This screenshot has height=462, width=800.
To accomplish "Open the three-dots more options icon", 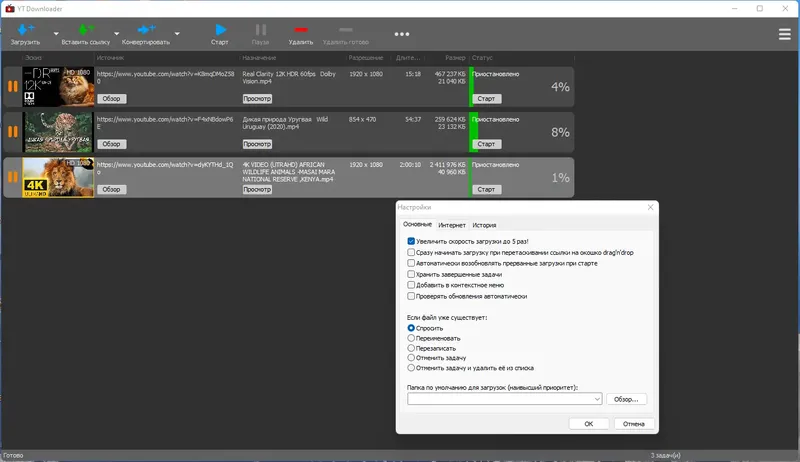I will 402,34.
